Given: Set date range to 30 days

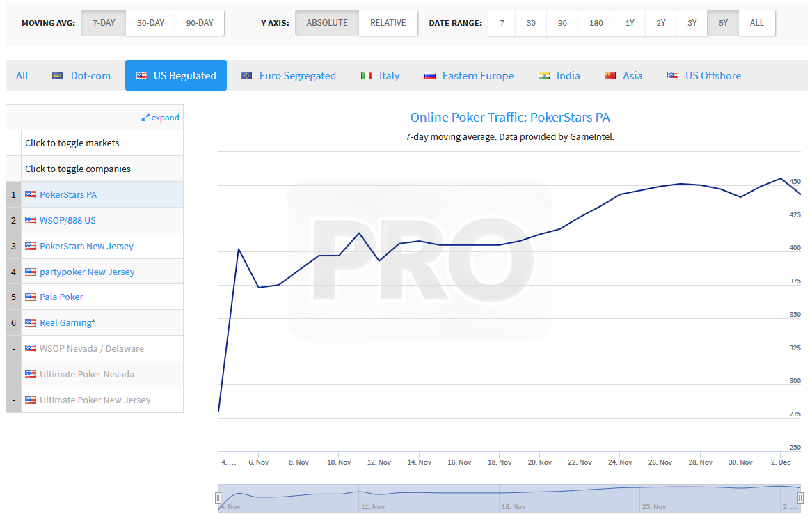Looking at the screenshot, I should (531, 23).
